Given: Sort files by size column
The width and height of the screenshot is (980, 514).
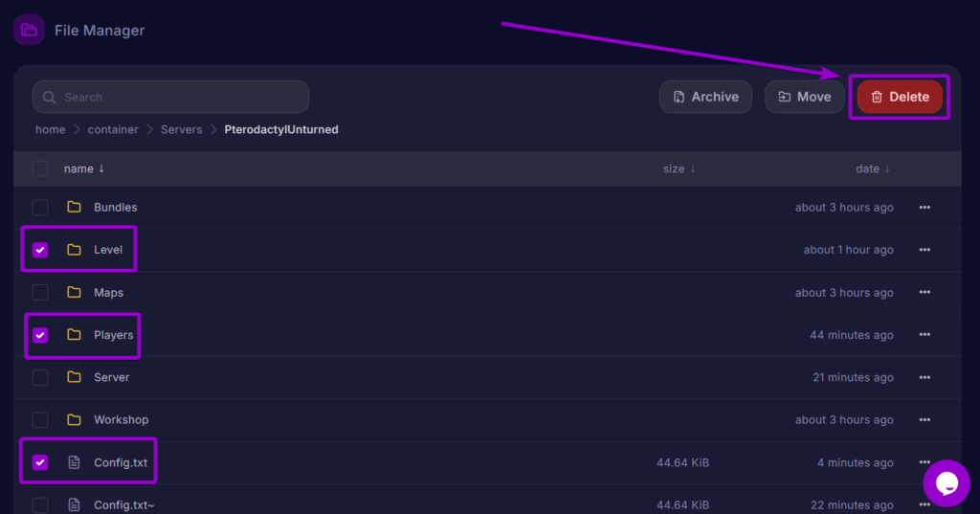Looking at the screenshot, I should [679, 168].
